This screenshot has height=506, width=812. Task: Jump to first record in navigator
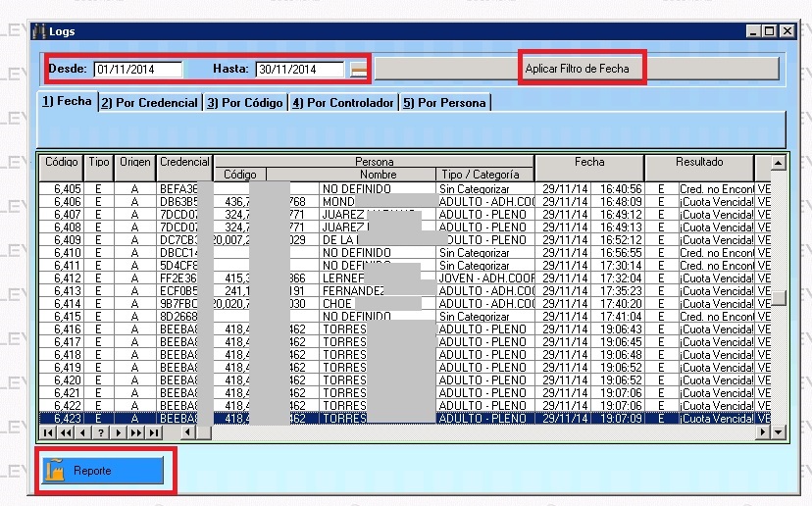(48, 432)
